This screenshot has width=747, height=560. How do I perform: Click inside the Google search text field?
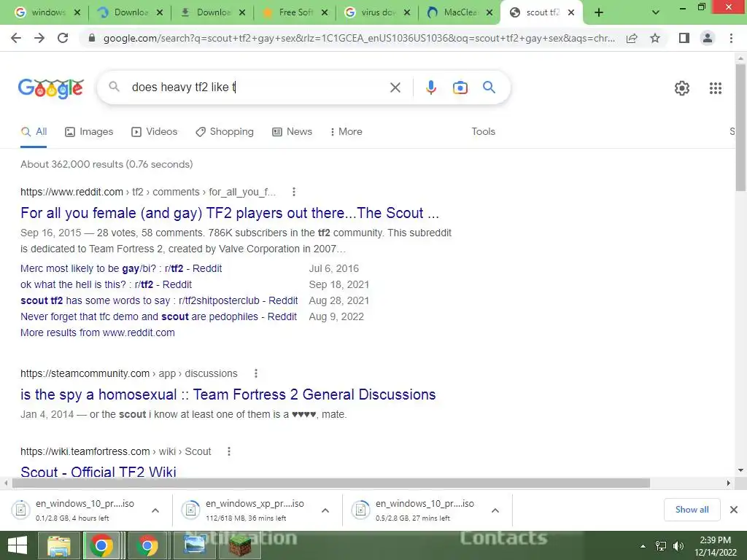coord(258,87)
